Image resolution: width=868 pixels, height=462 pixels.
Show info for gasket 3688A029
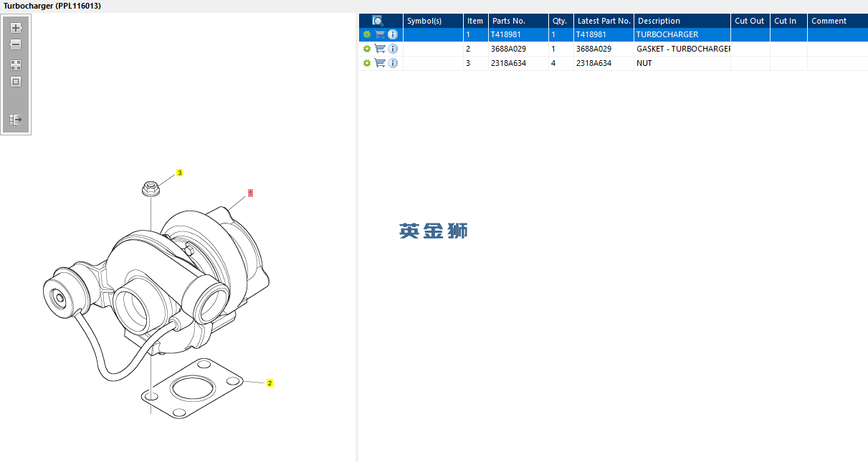coord(393,49)
